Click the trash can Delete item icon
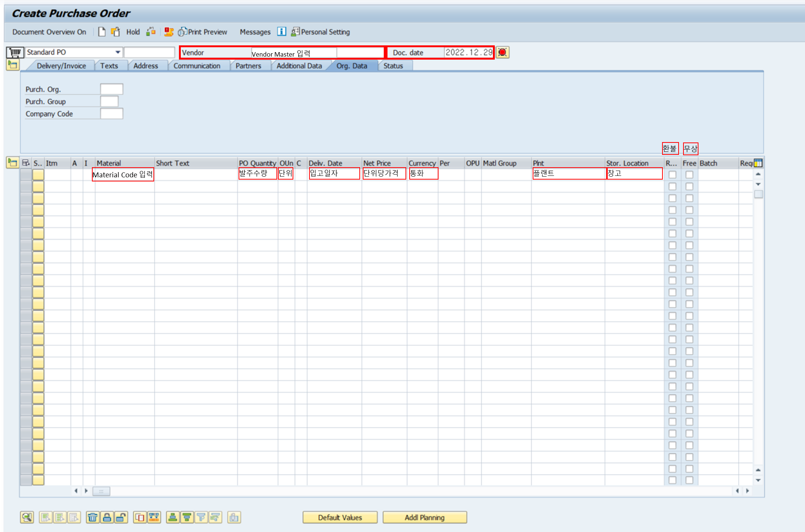 pos(92,517)
